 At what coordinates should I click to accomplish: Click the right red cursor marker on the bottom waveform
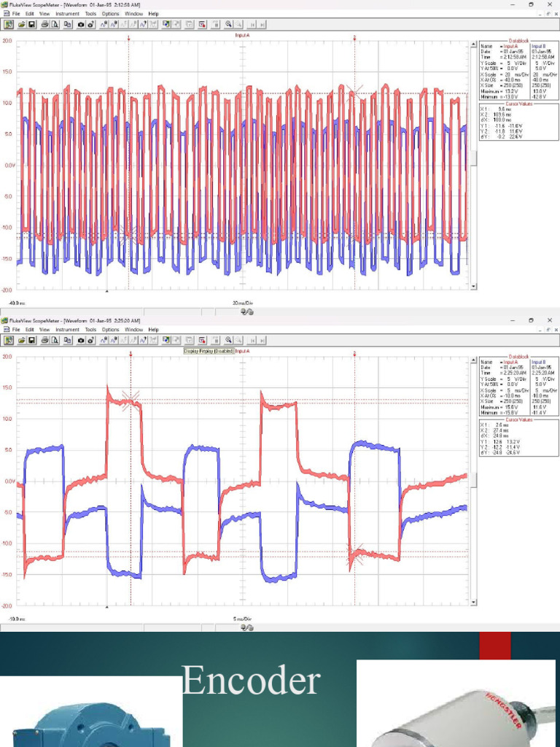click(354, 354)
